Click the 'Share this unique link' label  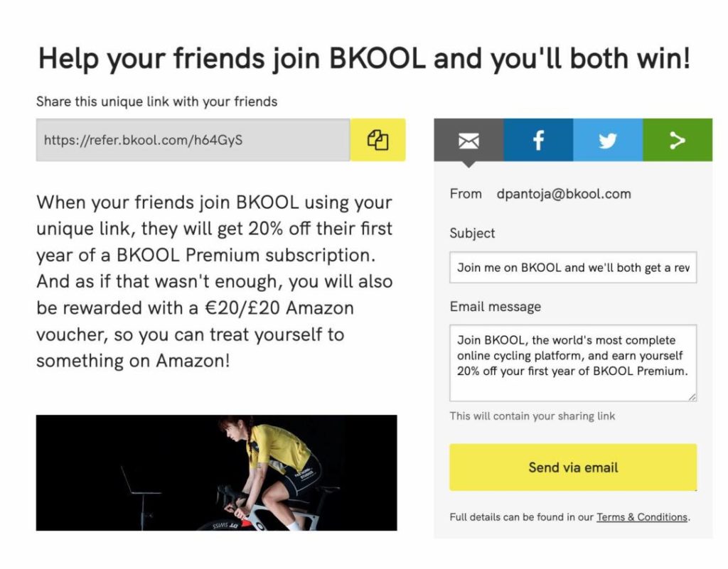[157, 102]
